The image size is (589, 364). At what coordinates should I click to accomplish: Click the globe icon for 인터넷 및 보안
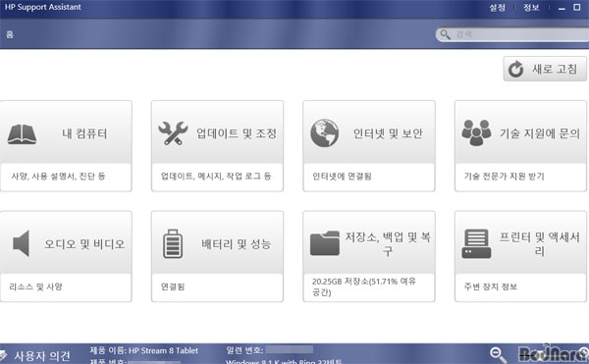tap(325, 132)
